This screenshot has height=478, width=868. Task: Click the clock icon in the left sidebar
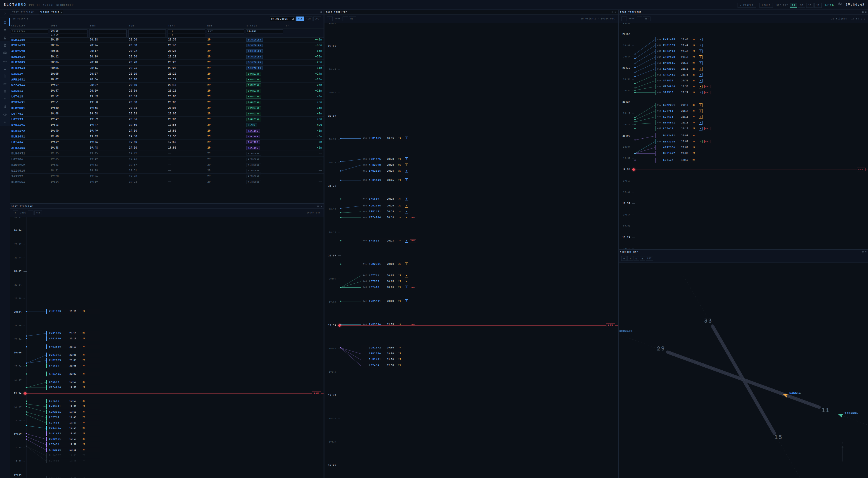[5, 114]
